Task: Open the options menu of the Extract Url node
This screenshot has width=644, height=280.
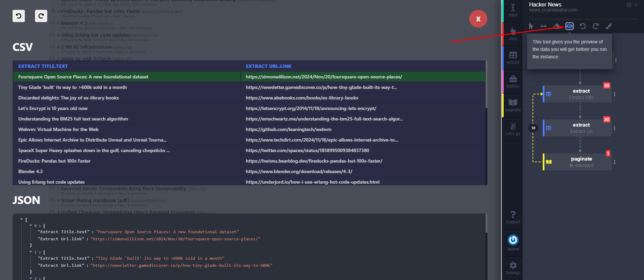Action: pos(614,128)
